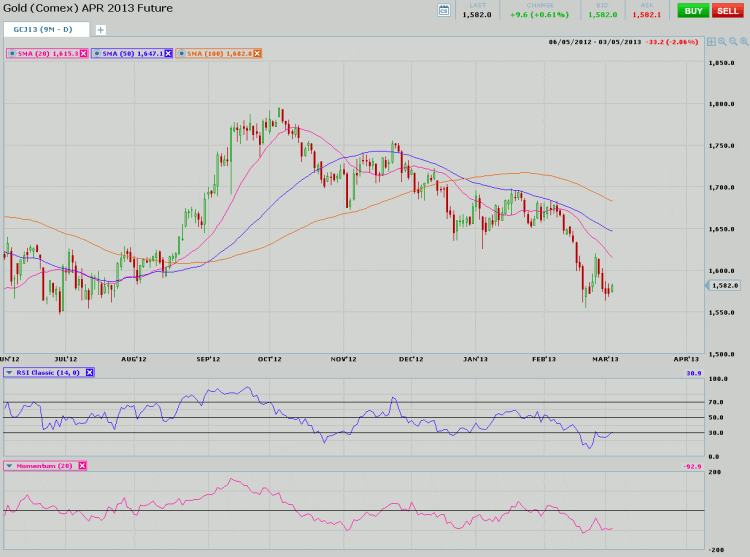Viewport: 750px width, 557px height.
Task: Click the crosshair grid icon above chart
Action: (x=710, y=42)
